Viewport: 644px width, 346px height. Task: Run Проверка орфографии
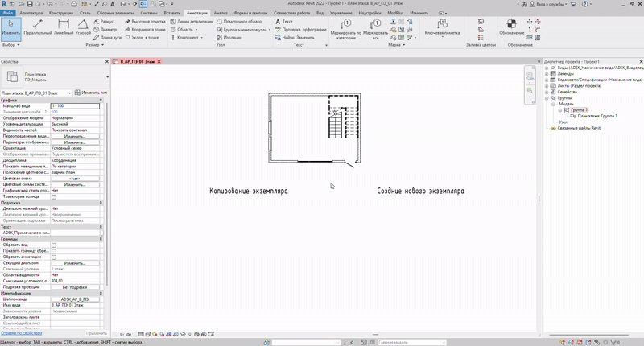[x=300, y=30]
